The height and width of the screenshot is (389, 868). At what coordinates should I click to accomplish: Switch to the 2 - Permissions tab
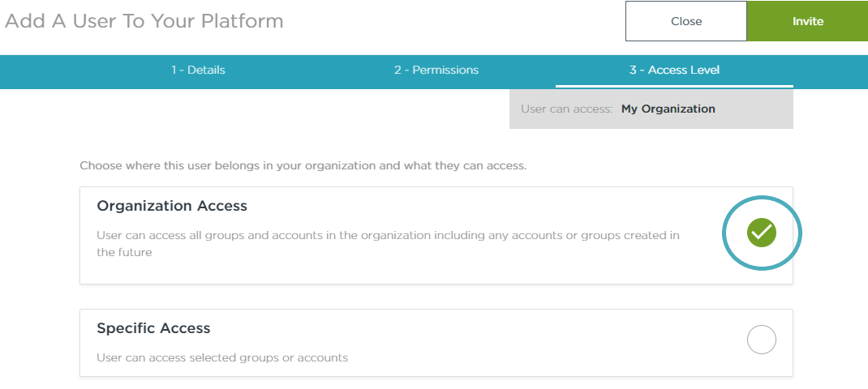coord(436,70)
